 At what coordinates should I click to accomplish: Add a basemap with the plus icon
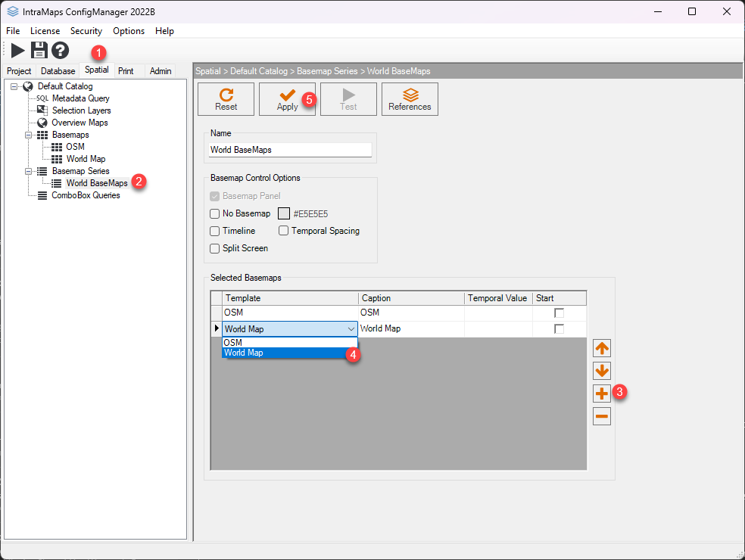pyautogui.click(x=602, y=394)
